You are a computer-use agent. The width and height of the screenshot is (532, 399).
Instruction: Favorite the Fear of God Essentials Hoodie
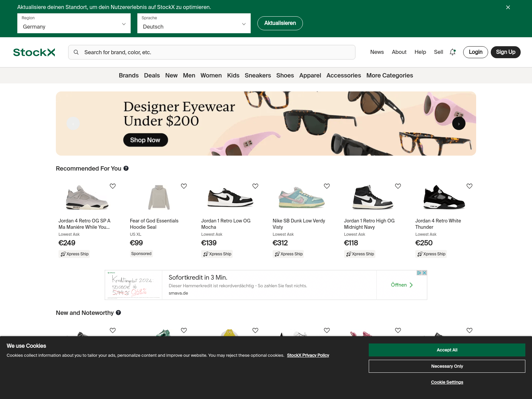pos(184,186)
